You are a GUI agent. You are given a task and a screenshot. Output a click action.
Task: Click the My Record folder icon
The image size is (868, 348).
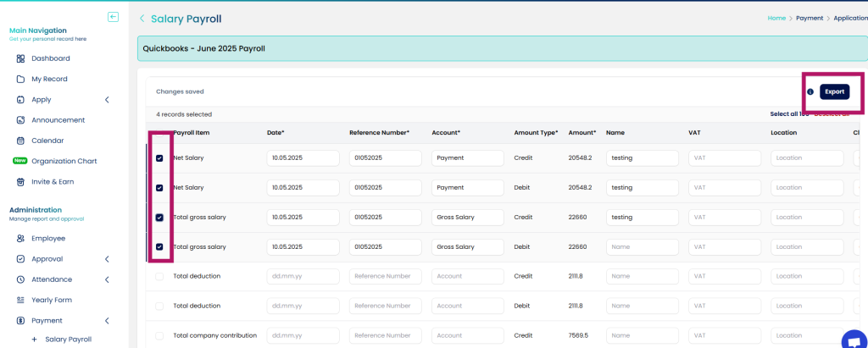20,79
